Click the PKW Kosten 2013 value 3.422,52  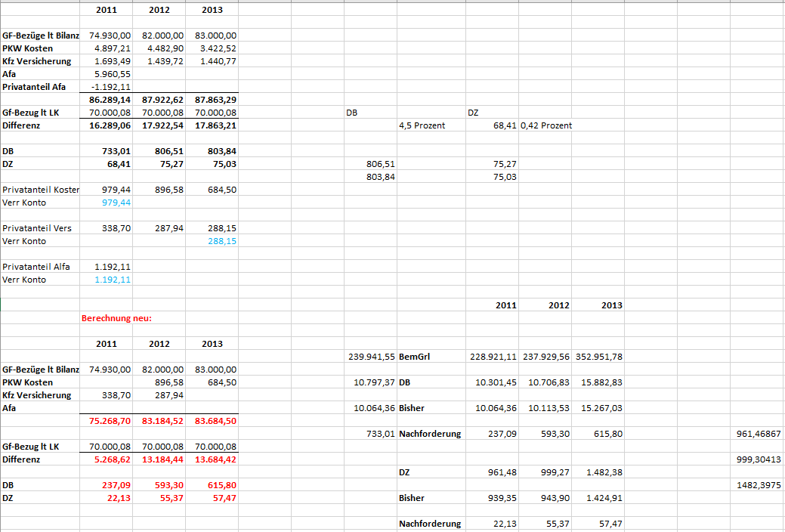pos(216,48)
